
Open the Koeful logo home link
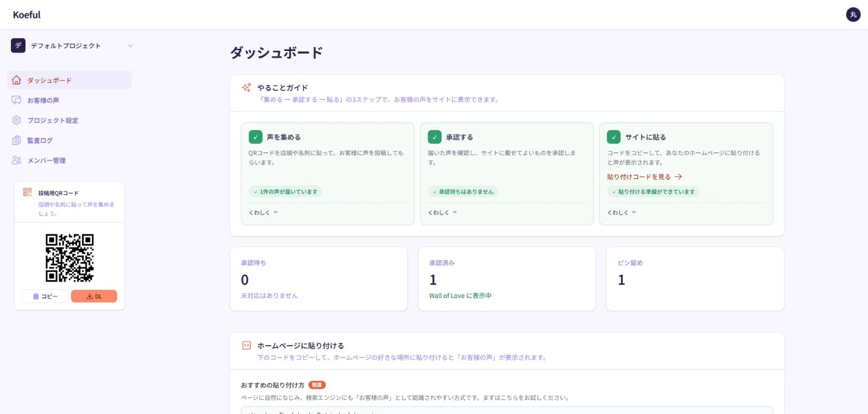click(x=27, y=15)
